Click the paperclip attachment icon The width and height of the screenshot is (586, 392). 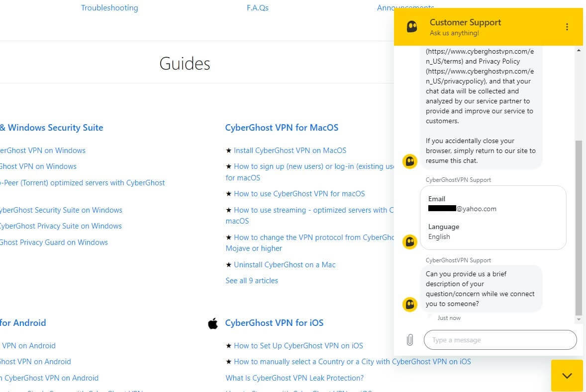point(409,340)
